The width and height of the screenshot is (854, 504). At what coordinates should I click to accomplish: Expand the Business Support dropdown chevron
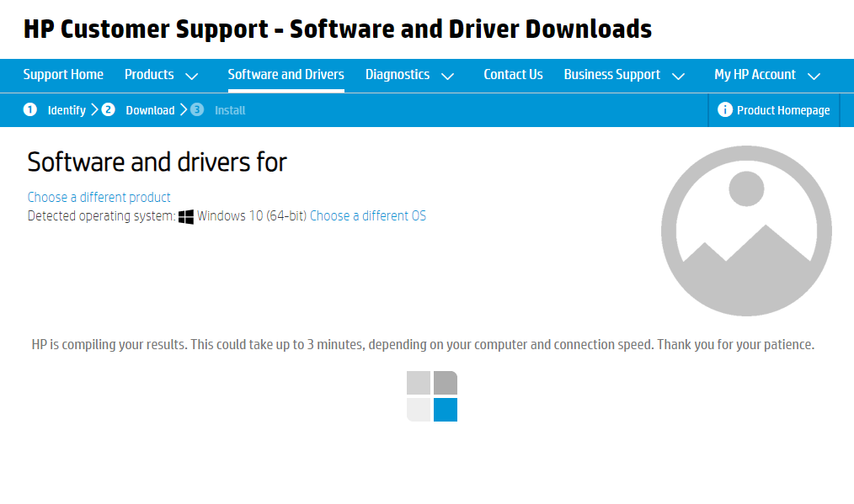[678, 77]
